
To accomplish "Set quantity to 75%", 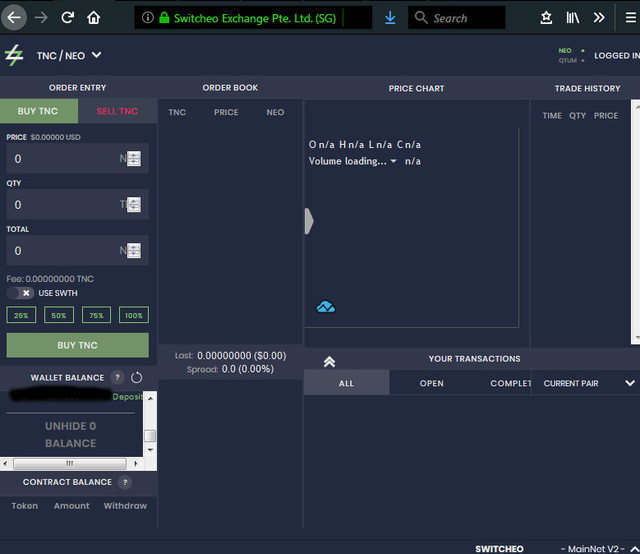I will (96, 315).
